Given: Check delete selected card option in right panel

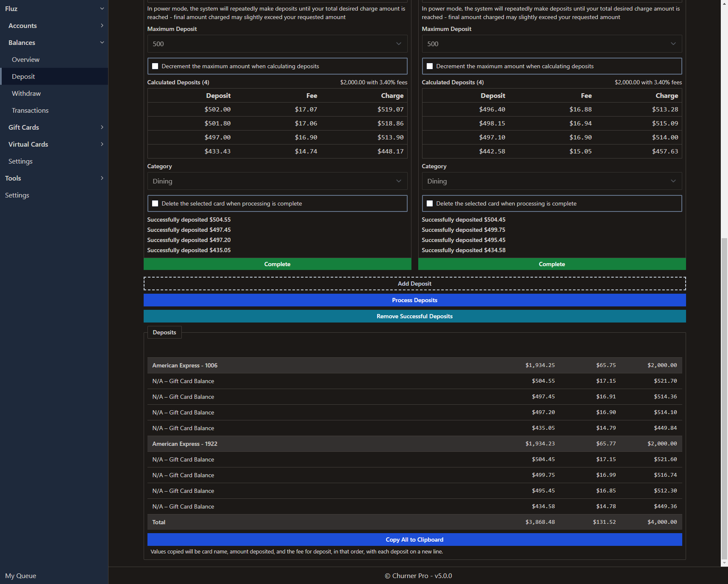Looking at the screenshot, I should [x=430, y=203].
